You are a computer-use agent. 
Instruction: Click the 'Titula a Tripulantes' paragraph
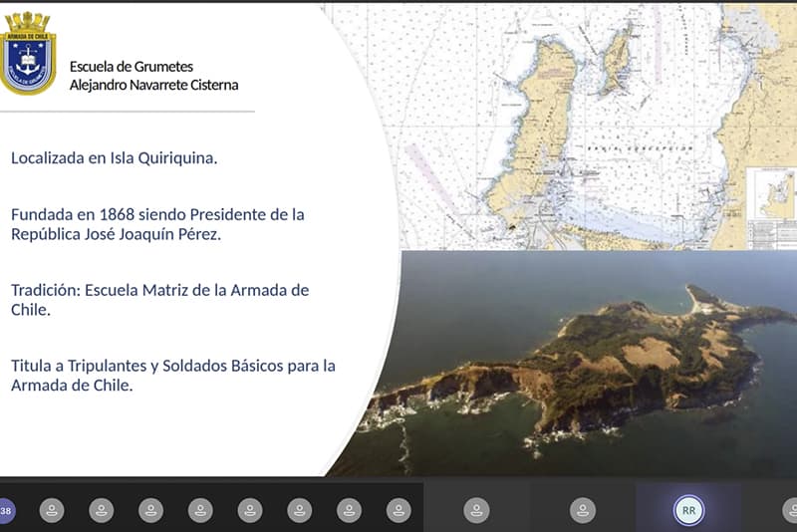coord(172,376)
